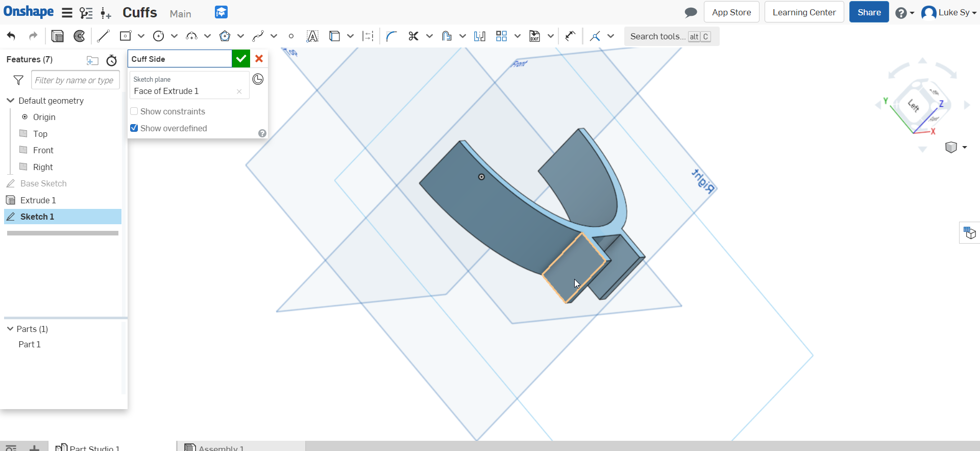980x451 pixels.
Task: Click the rollback timer icon in Features
Action: [112, 60]
